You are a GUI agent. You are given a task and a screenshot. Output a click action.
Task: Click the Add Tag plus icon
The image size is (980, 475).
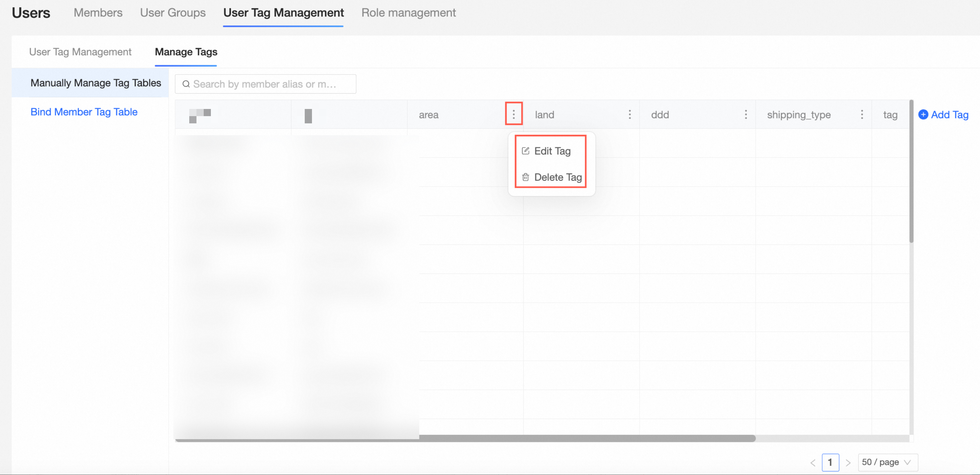click(923, 115)
